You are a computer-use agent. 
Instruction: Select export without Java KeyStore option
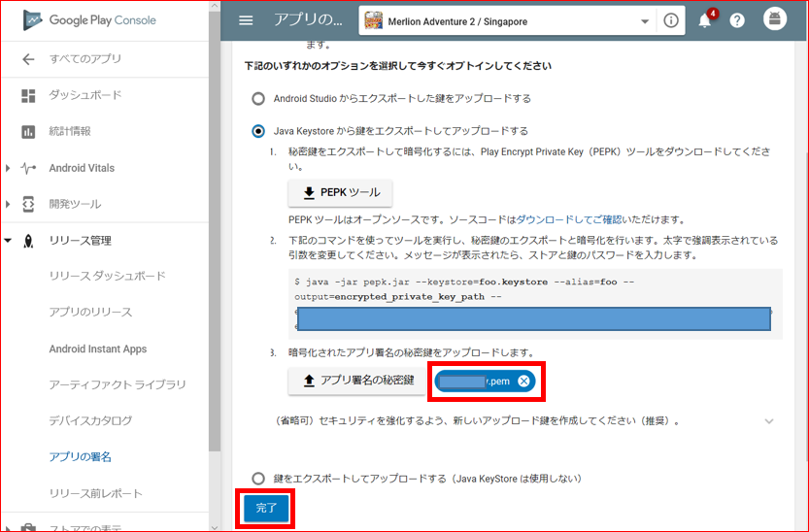tap(258, 479)
